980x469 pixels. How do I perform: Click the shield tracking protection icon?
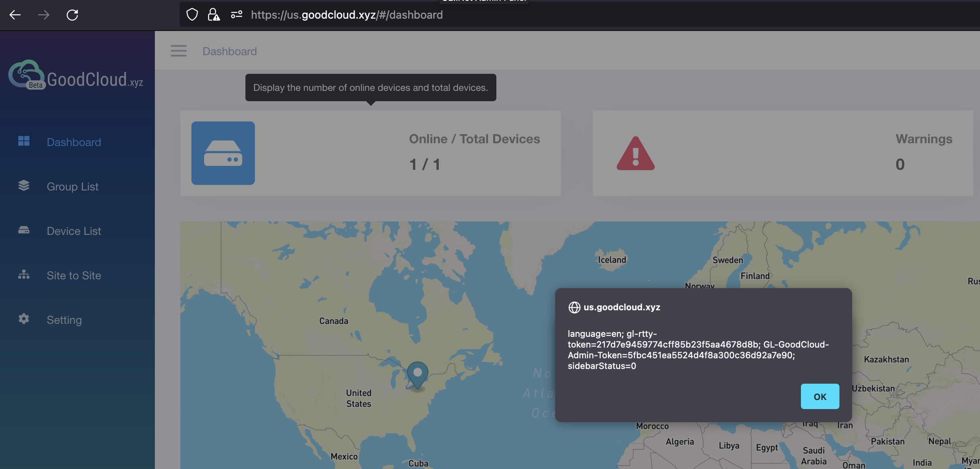tap(192, 15)
